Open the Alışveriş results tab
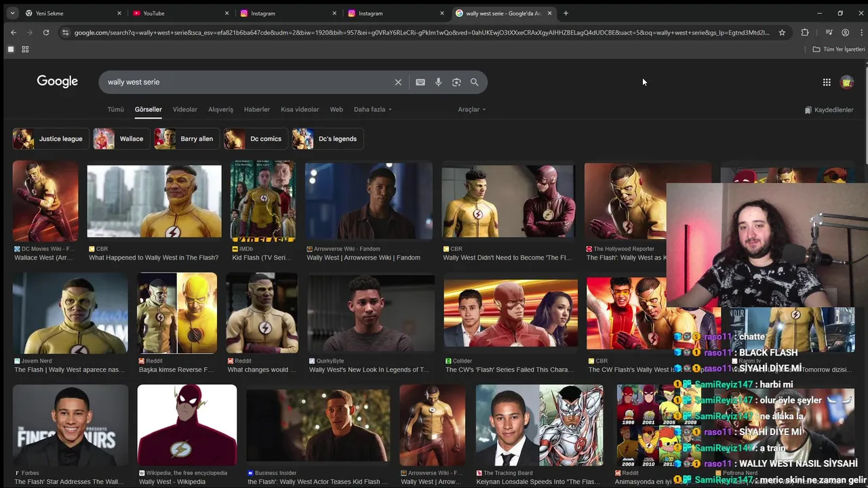 pos(220,109)
